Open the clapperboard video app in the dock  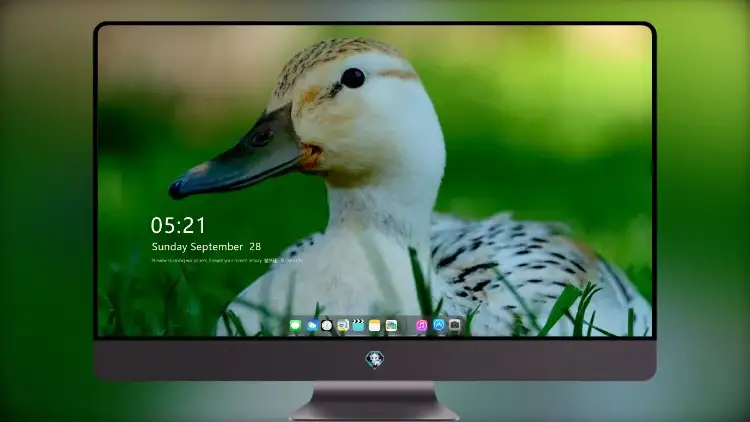tap(358, 326)
